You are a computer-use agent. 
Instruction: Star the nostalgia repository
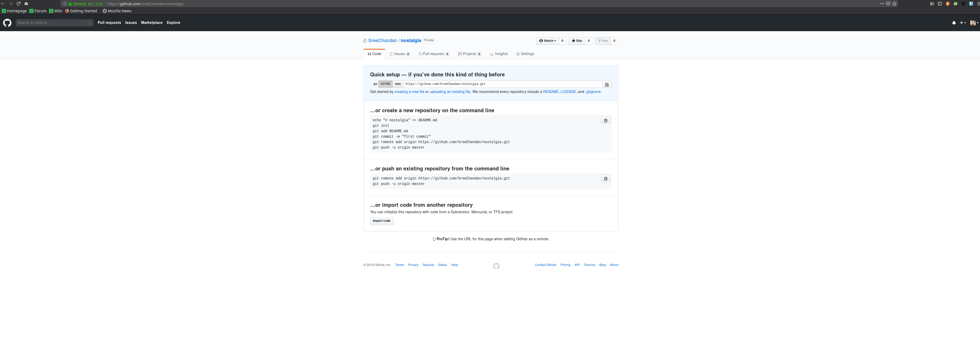click(577, 41)
